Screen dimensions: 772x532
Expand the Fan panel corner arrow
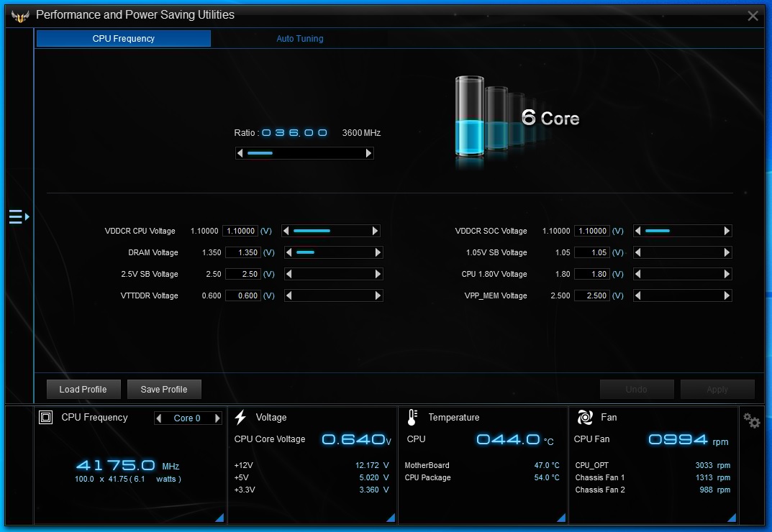tap(733, 518)
